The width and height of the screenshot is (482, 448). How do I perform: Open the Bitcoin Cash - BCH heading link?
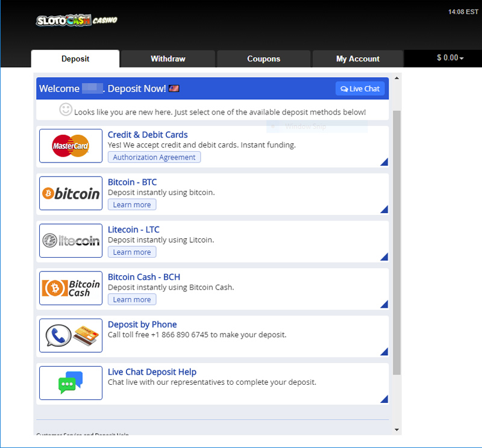(x=144, y=277)
